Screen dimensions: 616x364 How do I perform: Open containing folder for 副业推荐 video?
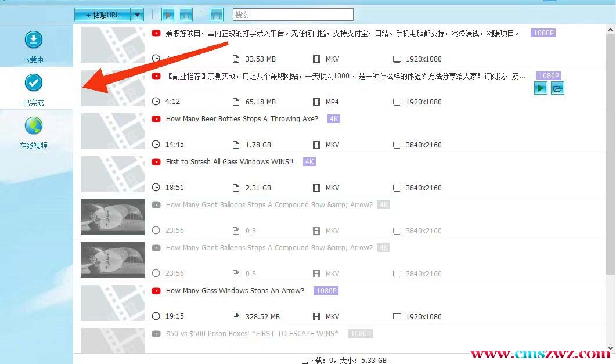pos(557,88)
